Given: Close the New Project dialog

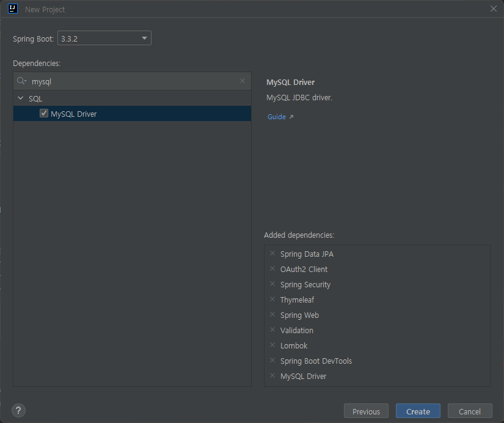Looking at the screenshot, I should tap(494, 9).
